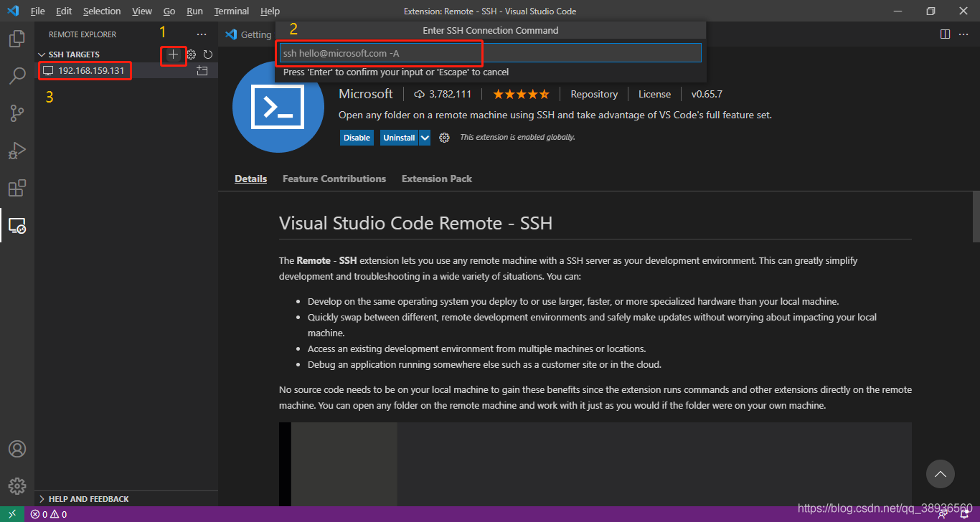Open the View menu
980x522 pixels.
(142, 11)
